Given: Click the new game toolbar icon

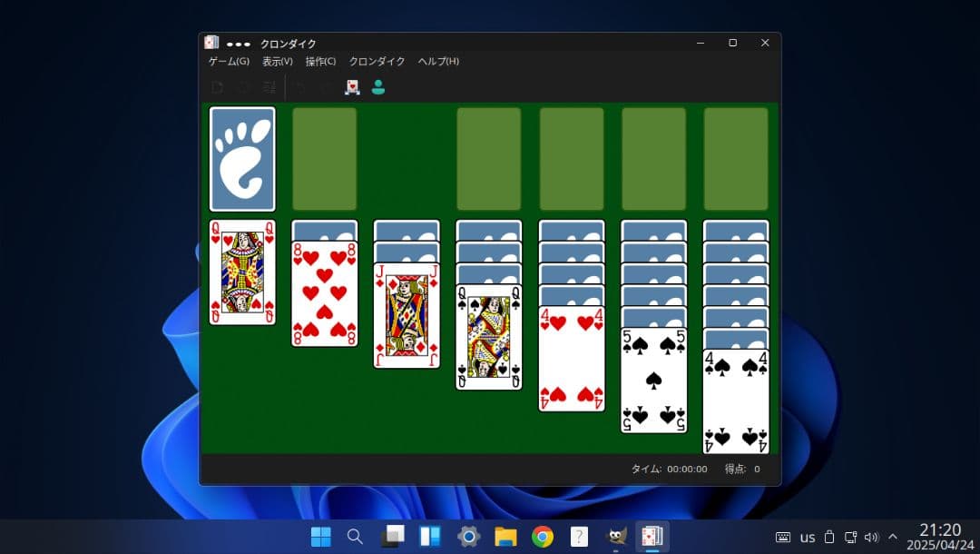Looking at the screenshot, I should (218, 86).
